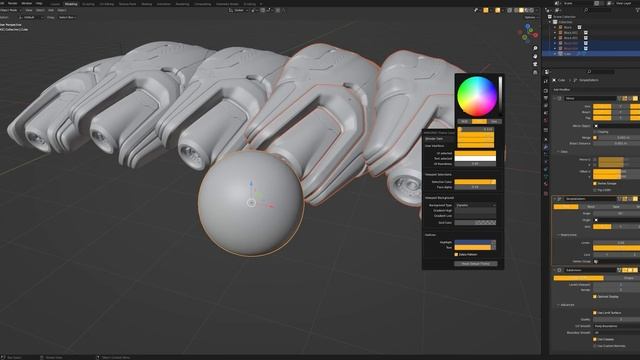Open the Modifiers wrench properties tab
The image size is (640, 360).
click(546, 147)
